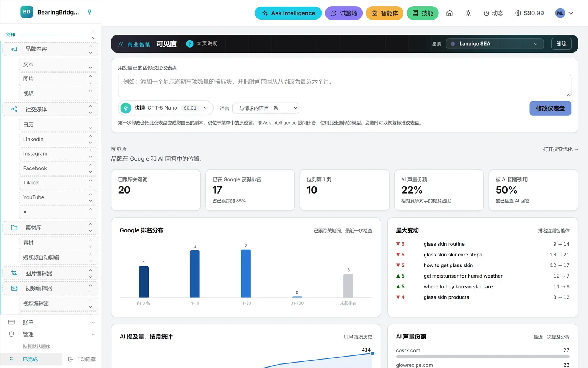This screenshot has width=588, height=368.
Task: Click 品牌内容 megaphone icon
Action: pos(14,49)
